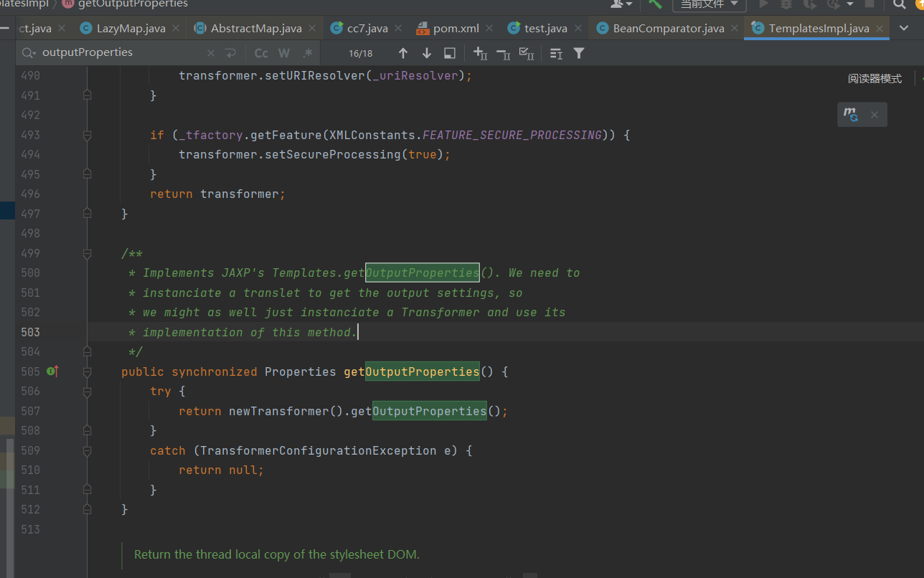Screen dimensions: 924x578
Task: Click _uriResolver variable on line 490
Action: coord(415,76)
